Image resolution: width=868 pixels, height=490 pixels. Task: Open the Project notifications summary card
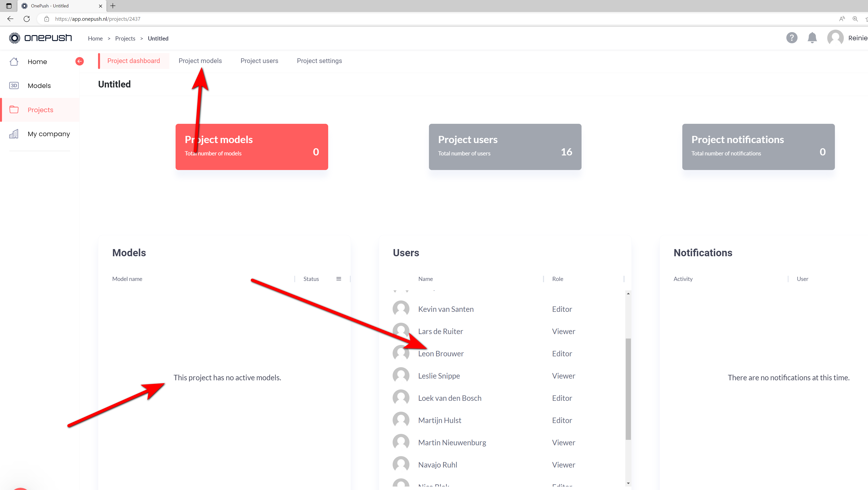pyautogui.click(x=759, y=147)
